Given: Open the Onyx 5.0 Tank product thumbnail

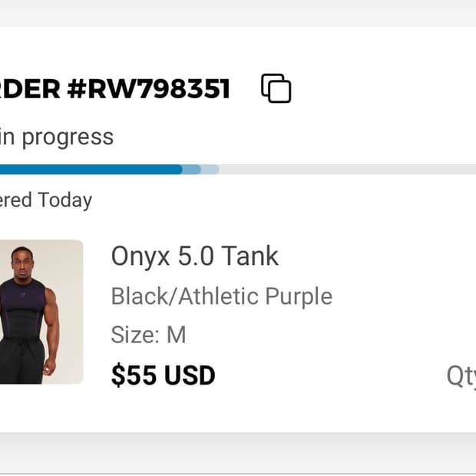Looking at the screenshot, I should click(x=40, y=312).
